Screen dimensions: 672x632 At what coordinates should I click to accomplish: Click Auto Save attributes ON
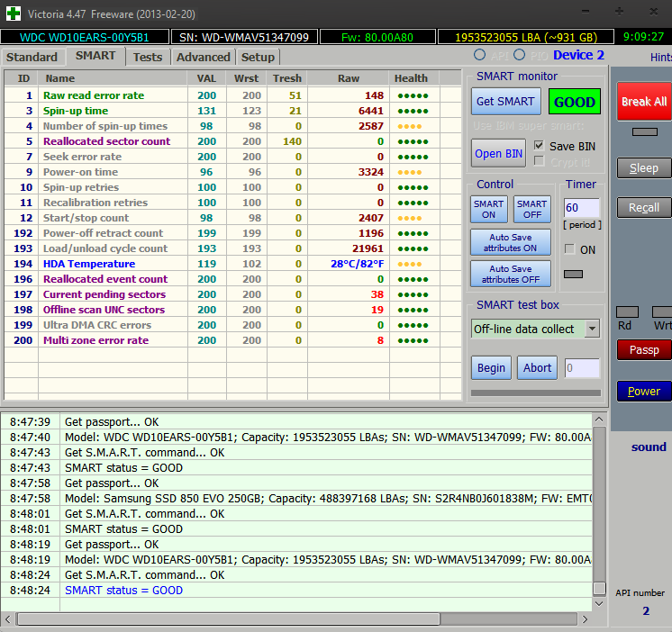coord(511,242)
